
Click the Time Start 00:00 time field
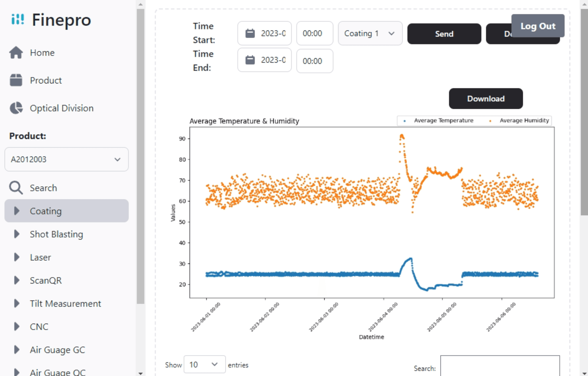click(x=314, y=33)
